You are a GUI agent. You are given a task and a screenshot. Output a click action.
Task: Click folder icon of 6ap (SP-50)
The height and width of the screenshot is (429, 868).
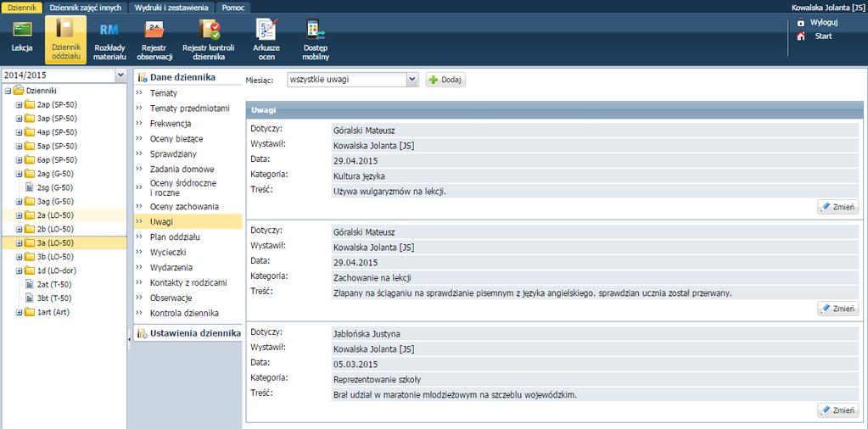30,159
